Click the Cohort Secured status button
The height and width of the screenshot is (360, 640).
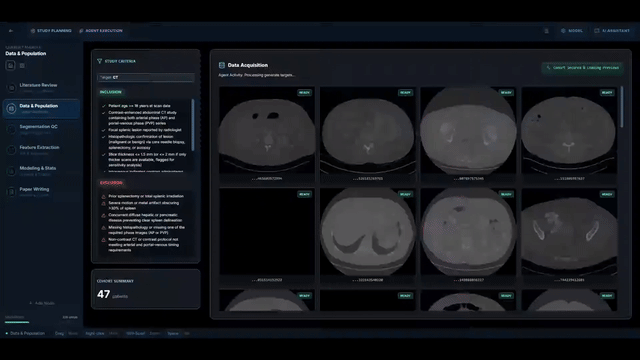point(582,68)
